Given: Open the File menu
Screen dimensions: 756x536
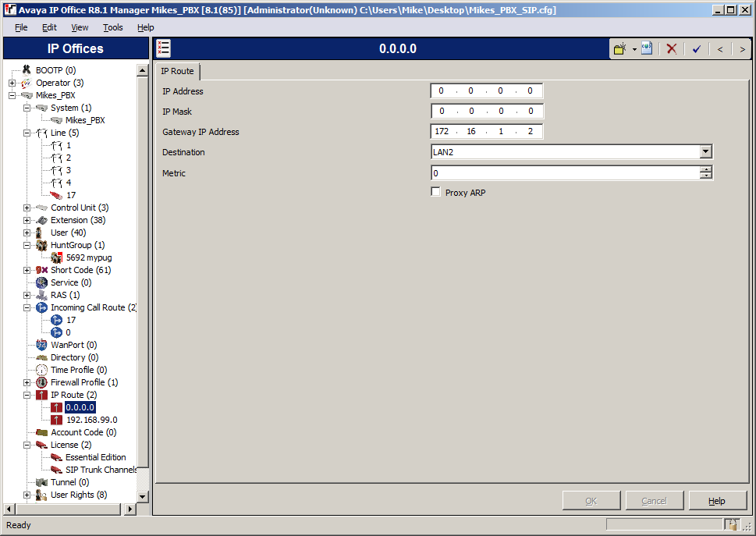Looking at the screenshot, I should pyautogui.click(x=21, y=27).
